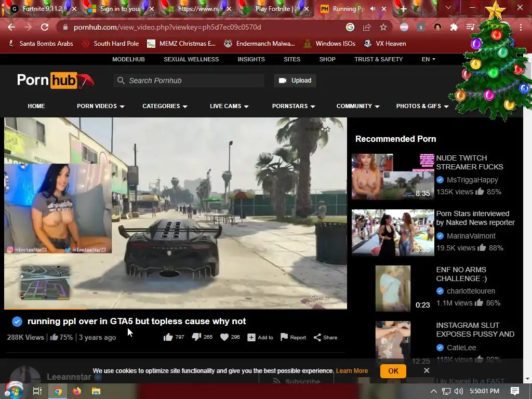Click the site logo in the header
Viewport: 532px width, 399px height.
55,81
